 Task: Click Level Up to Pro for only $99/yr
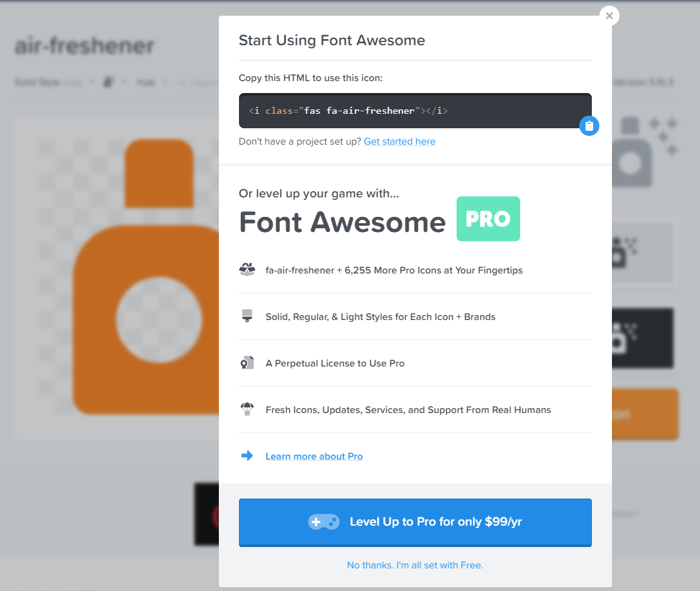click(x=414, y=522)
